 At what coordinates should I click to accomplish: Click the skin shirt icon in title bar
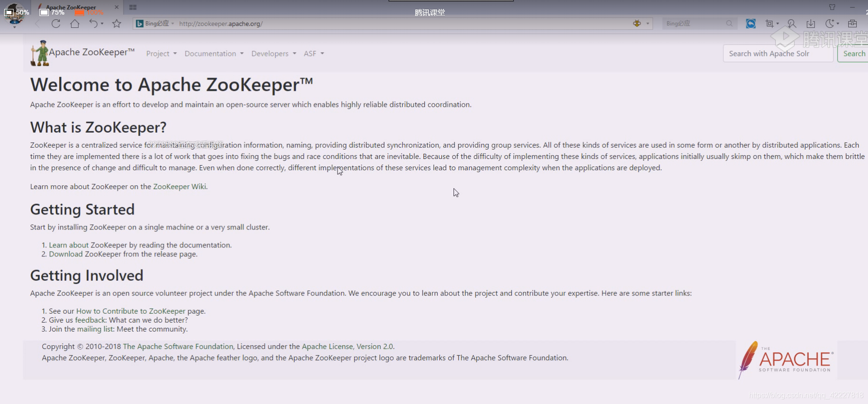832,7
